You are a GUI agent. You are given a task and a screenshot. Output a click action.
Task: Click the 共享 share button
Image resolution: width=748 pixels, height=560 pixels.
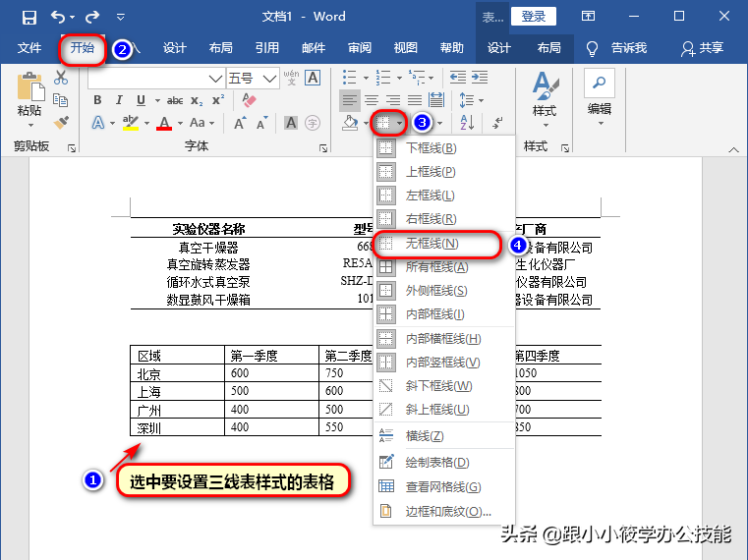702,48
